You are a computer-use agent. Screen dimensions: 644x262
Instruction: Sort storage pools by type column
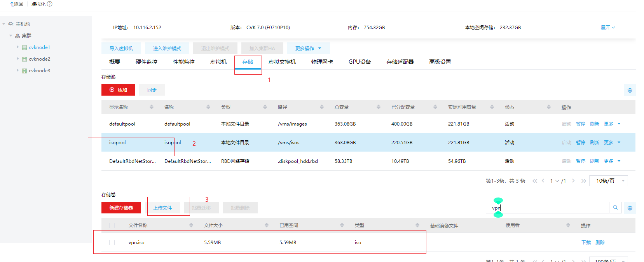[x=265, y=107]
